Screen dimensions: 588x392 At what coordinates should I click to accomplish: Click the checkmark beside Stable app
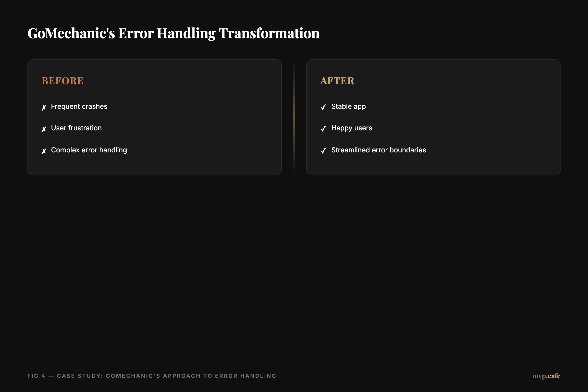[x=323, y=107]
